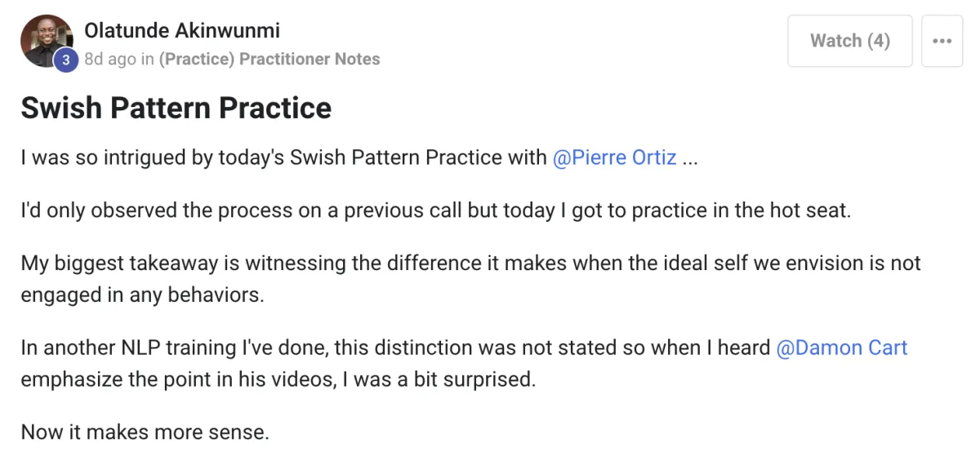
Task: Open Olatunde Akinwunmi's profile photo
Action: pos(47,41)
